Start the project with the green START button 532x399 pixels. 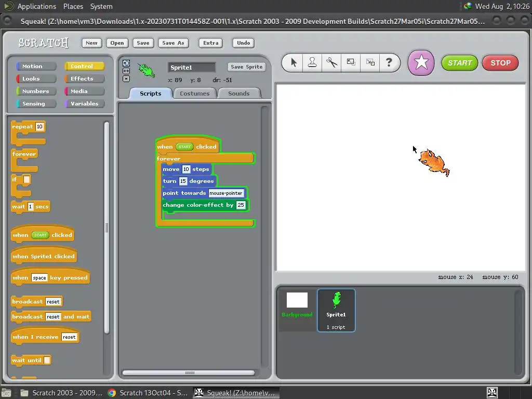click(460, 63)
